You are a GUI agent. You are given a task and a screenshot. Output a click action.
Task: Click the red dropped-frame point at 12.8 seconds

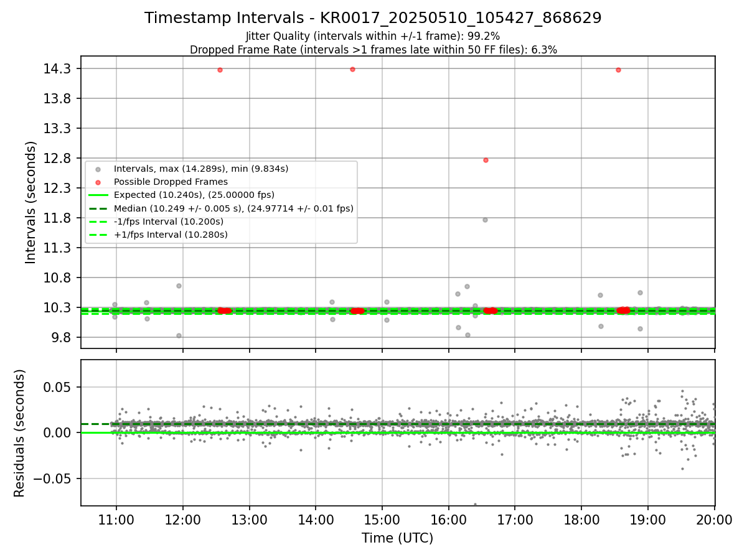(486, 160)
